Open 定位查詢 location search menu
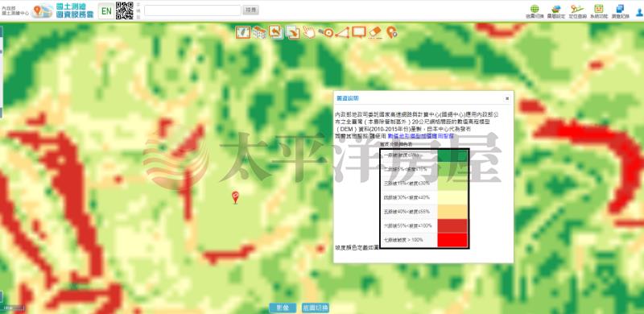This screenshot has width=644, height=314. pos(577,11)
